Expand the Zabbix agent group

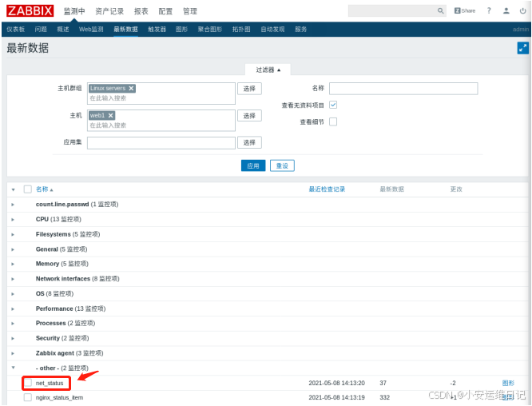pos(13,353)
